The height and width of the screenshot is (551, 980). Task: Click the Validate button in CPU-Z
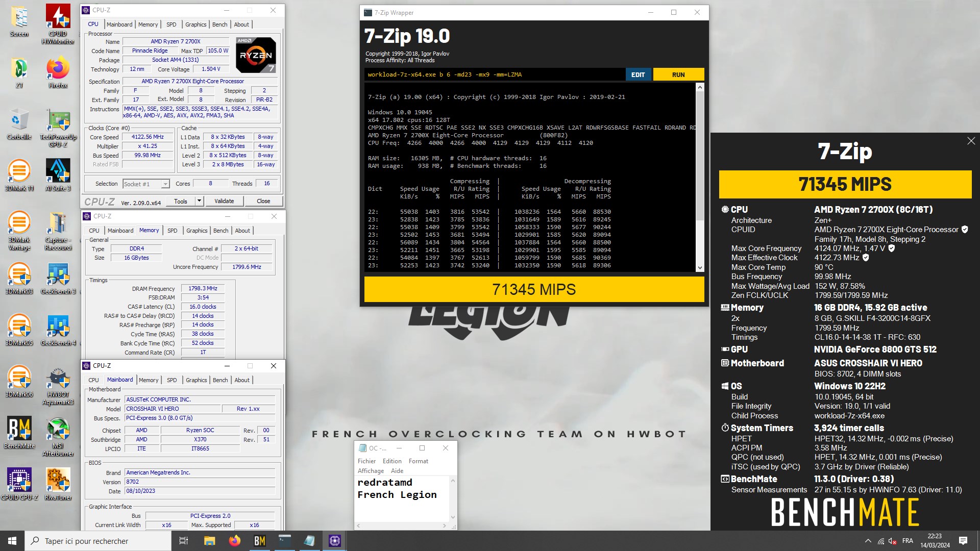tap(224, 201)
